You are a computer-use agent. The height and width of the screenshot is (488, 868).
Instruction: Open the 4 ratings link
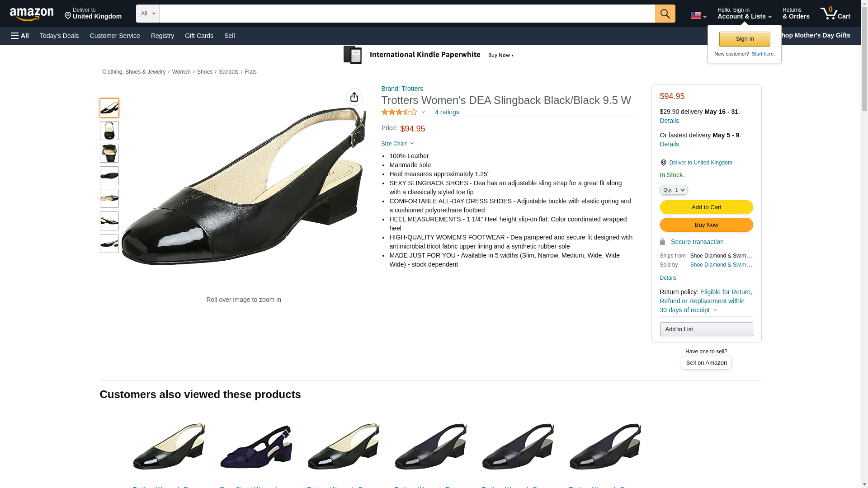click(x=447, y=112)
